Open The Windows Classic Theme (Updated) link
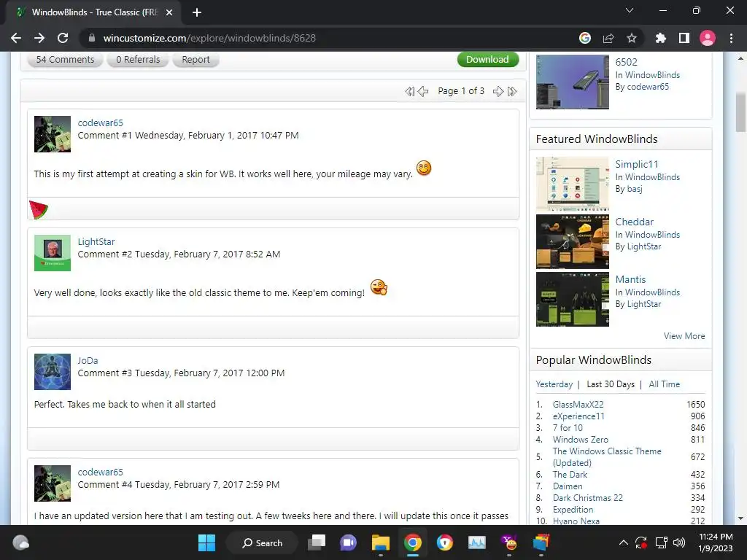Screen dimensions: 747x560 (607, 456)
